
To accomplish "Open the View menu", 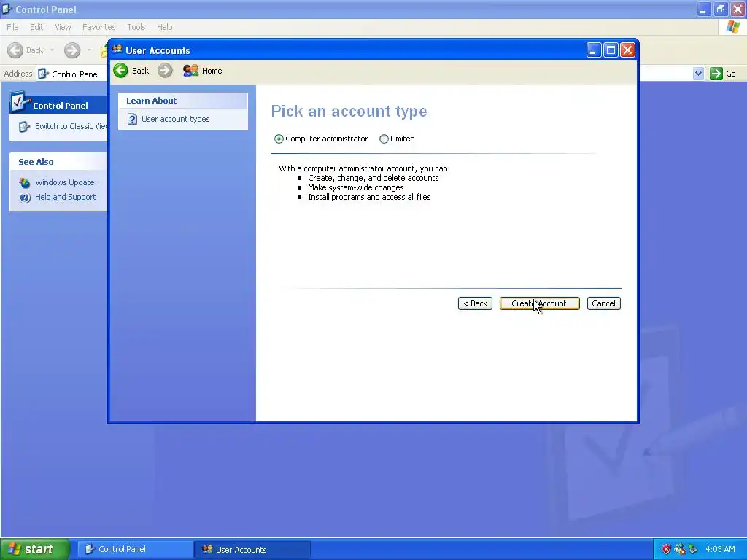I will click(x=63, y=27).
